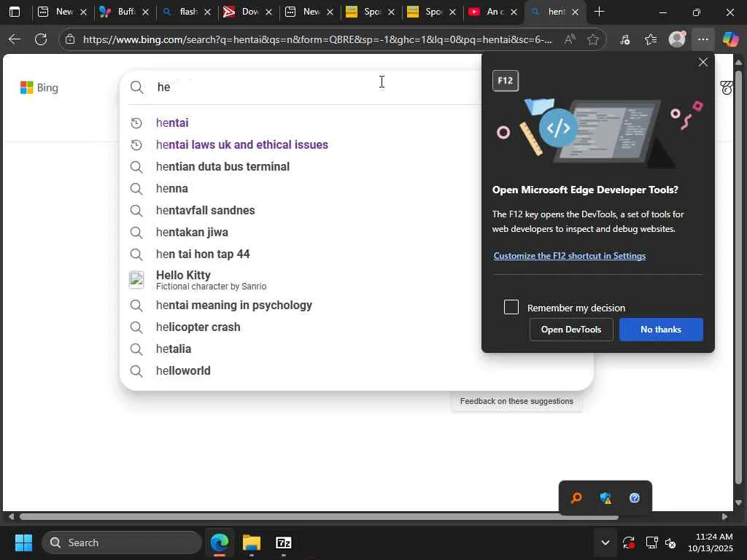This screenshot has height=560, width=747.
Task: Open the music notes toolbar icon
Action: point(625,39)
